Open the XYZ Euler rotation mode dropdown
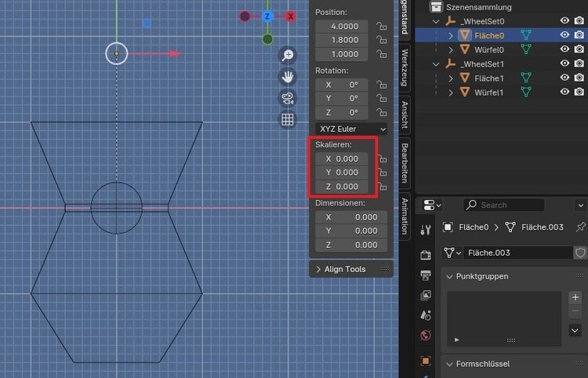 coord(352,129)
